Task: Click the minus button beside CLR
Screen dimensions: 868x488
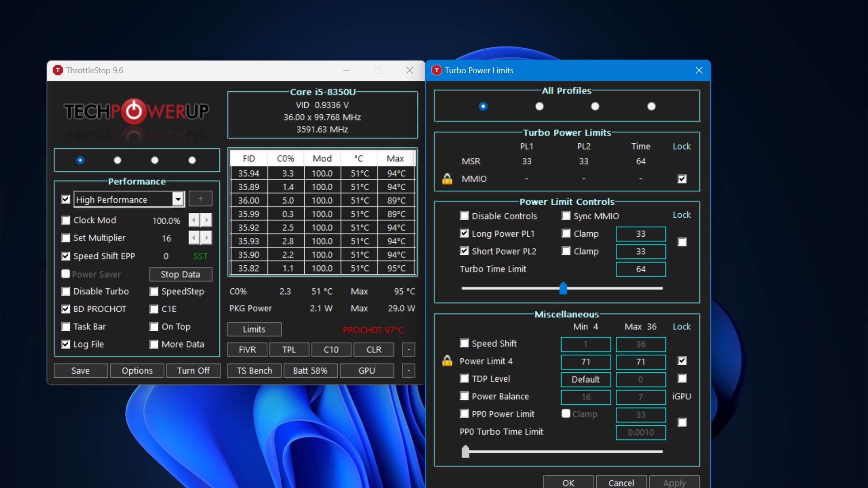Action: point(409,350)
